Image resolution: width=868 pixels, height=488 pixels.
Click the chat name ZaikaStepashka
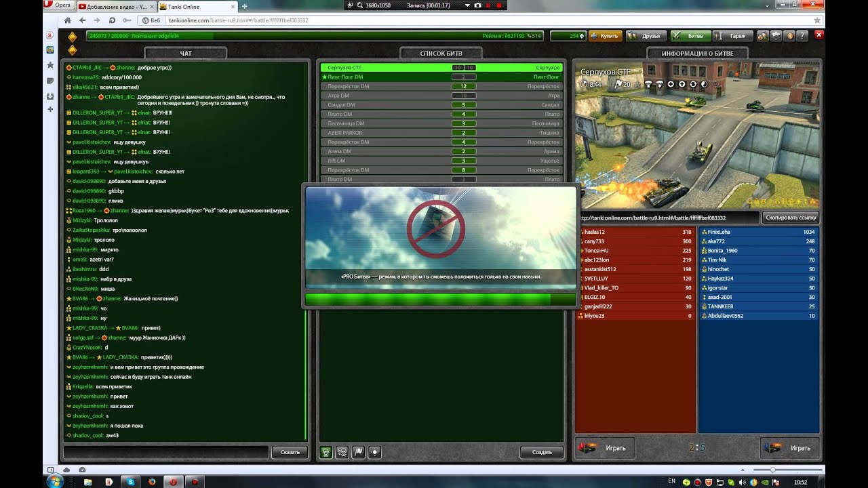click(x=91, y=230)
